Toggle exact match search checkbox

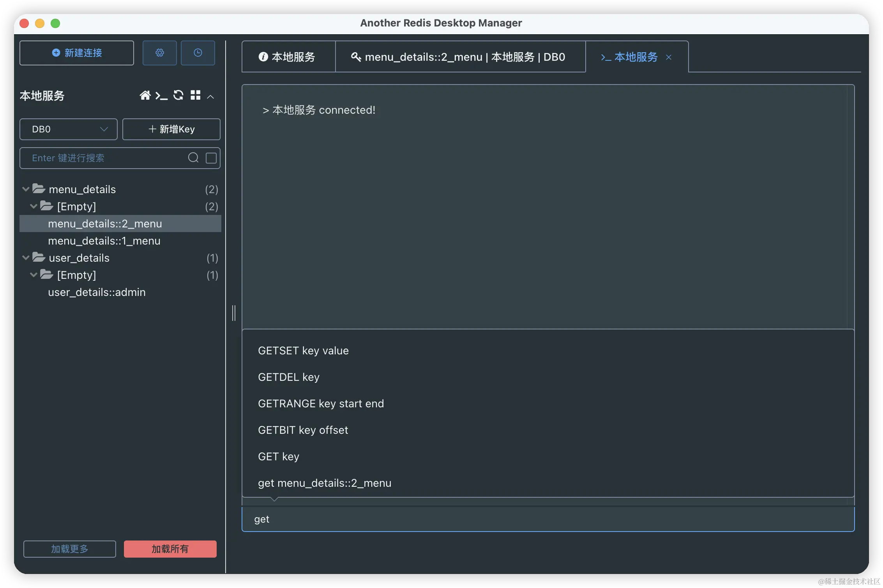pos(211,158)
